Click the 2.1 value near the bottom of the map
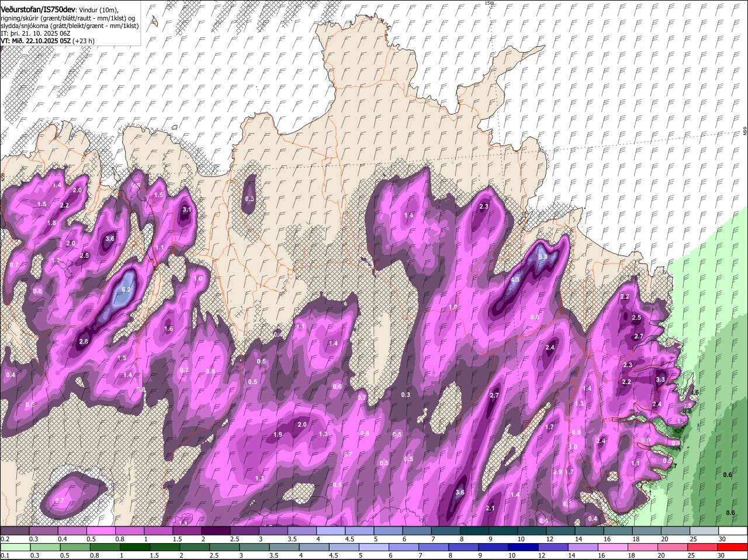 [x=490, y=509]
